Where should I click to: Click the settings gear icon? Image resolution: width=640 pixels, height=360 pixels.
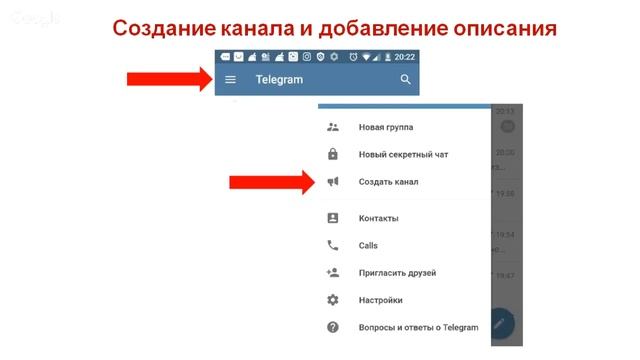click(333, 300)
